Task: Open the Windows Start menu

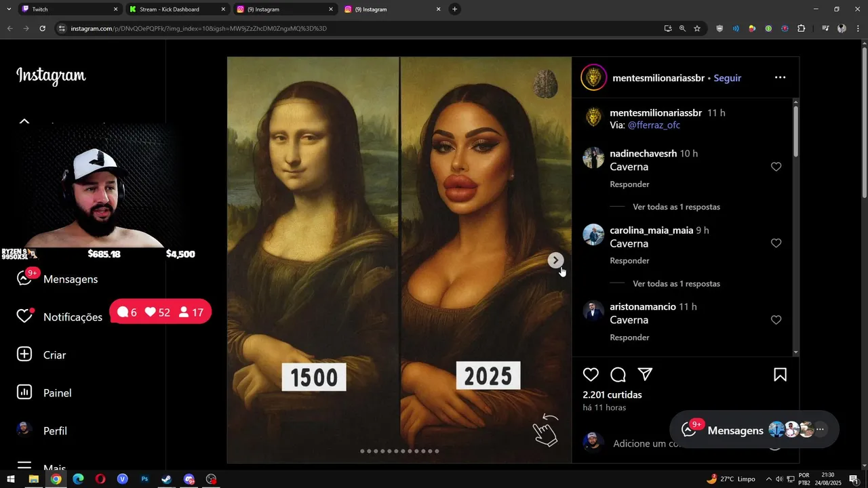Action: (x=11, y=479)
